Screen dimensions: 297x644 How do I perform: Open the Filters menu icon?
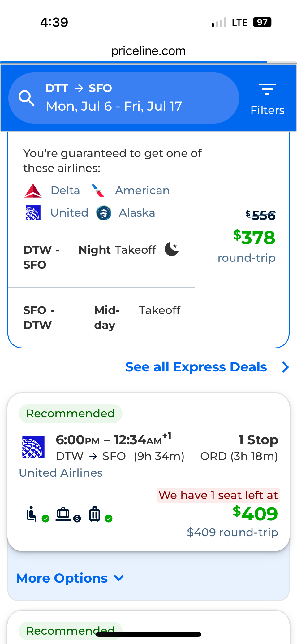tap(267, 89)
